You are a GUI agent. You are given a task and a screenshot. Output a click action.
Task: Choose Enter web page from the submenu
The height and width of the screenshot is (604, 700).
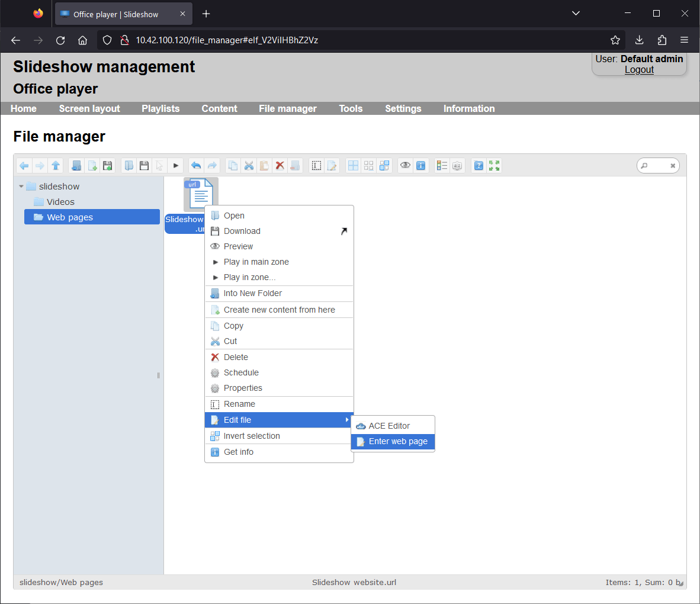click(397, 441)
